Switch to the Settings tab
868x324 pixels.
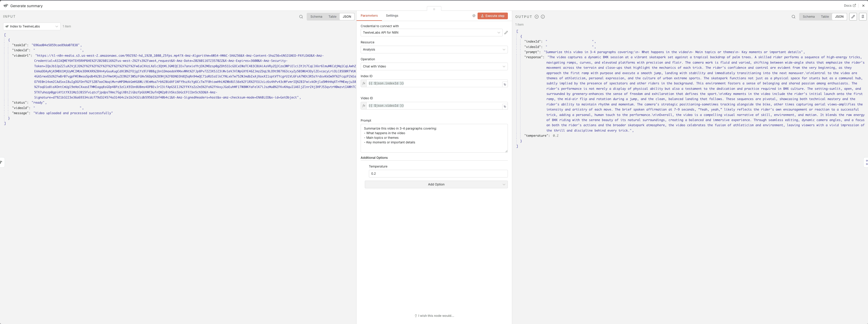[392, 15]
